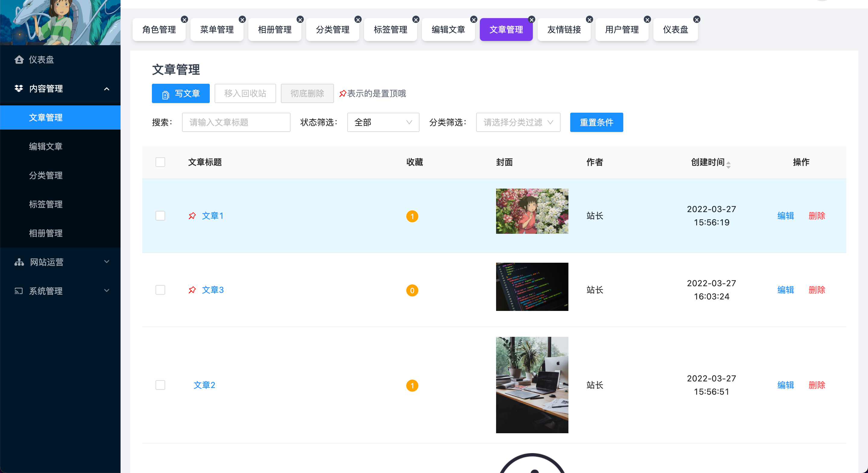Click 编辑 link for 文章3
This screenshot has width=868, height=473.
pyautogui.click(x=785, y=290)
